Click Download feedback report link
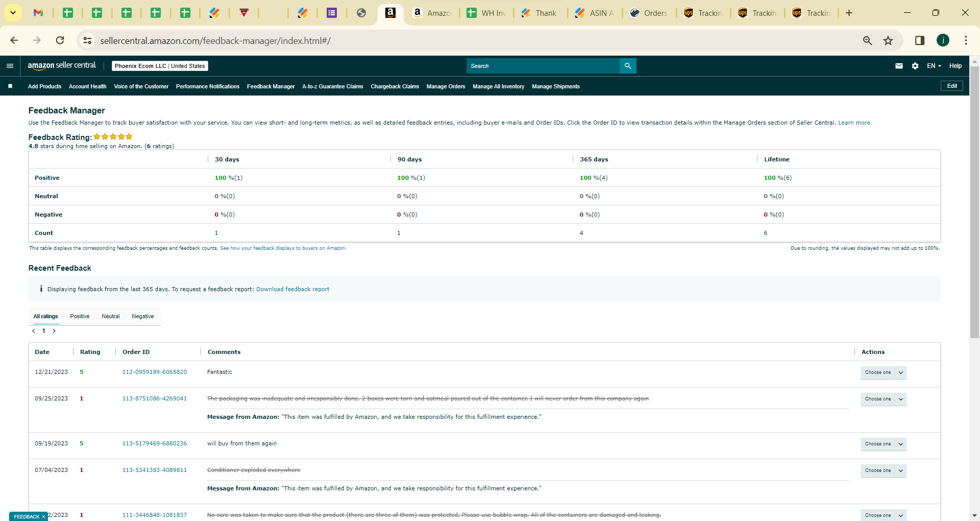 point(293,289)
